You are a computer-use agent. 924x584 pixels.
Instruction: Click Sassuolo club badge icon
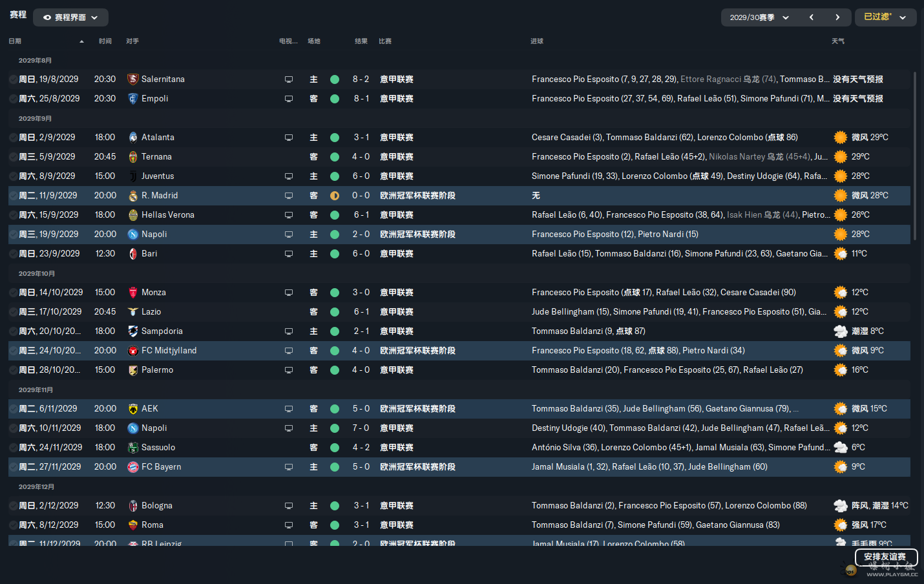pos(133,448)
